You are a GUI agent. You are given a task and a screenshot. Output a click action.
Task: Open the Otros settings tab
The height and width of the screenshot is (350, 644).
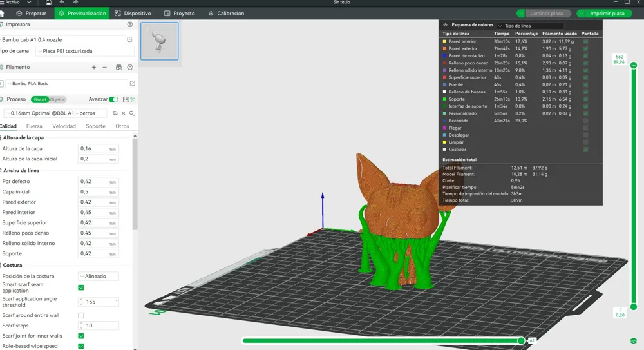[x=122, y=126]
